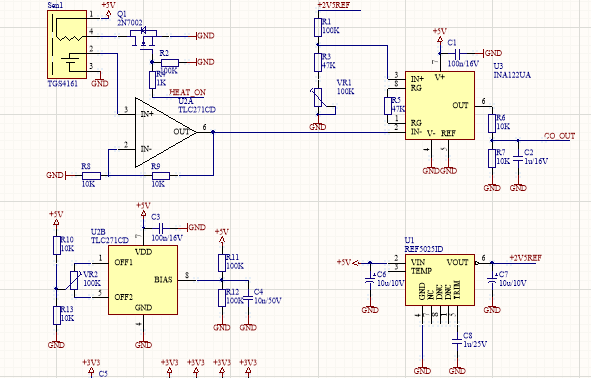Select resistor R9 10K feedback symbol

[x=161, y=176]
